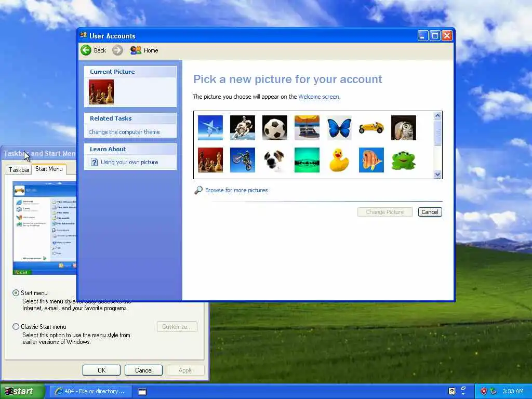Click Browse for more pictures
Image resolution: width=532 pixels, height=399 pixels.
(x=236, y=190)
